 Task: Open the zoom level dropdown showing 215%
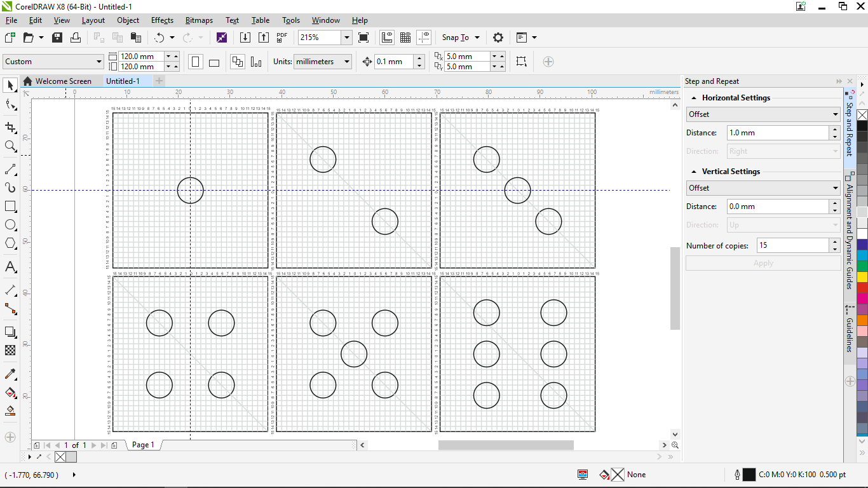(346, 37)
